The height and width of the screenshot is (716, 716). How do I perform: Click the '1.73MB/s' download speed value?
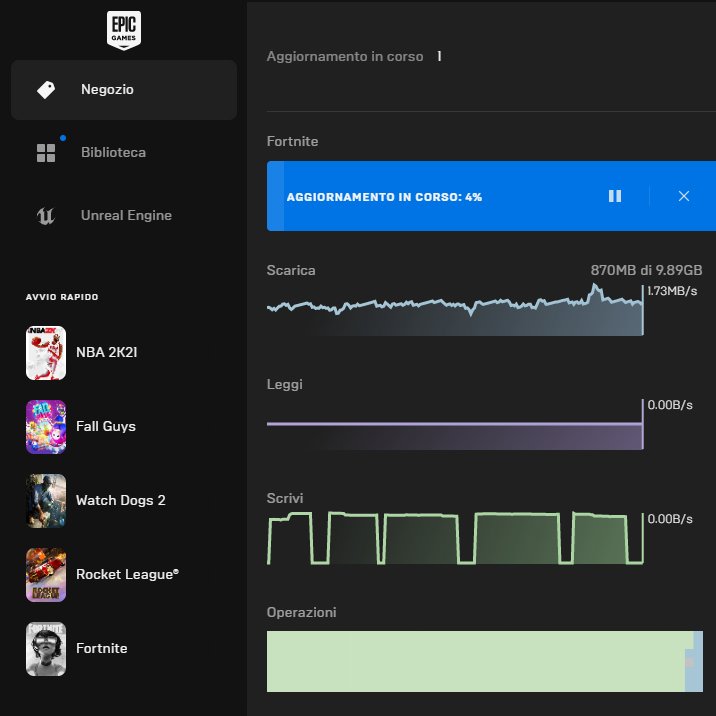tap(672, 291)
